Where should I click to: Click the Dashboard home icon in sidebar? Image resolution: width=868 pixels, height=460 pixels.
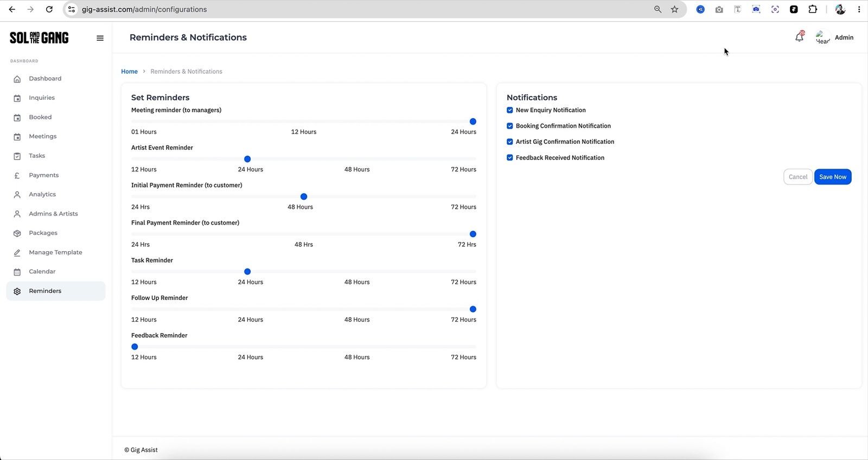[x=17, y=79]
